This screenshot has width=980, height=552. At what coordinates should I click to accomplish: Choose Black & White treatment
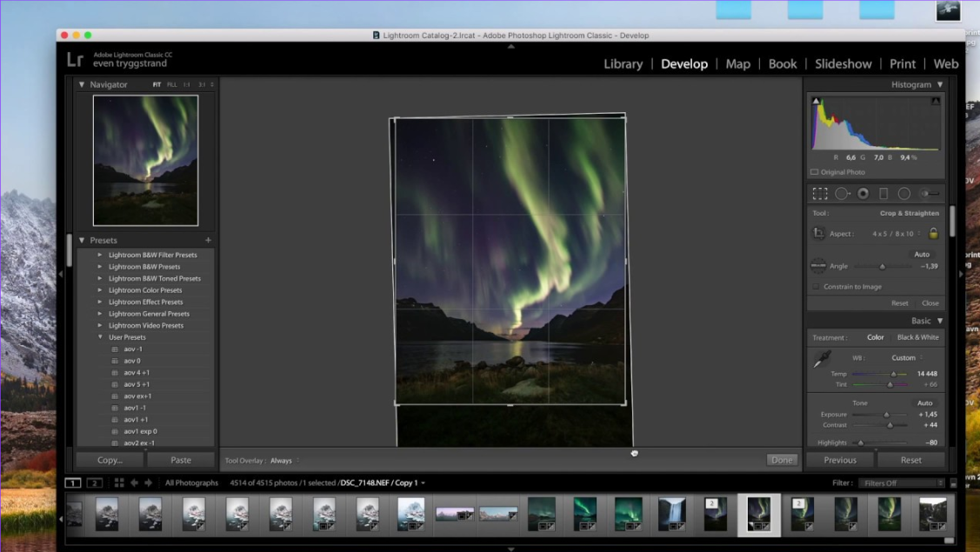point(917,337)
